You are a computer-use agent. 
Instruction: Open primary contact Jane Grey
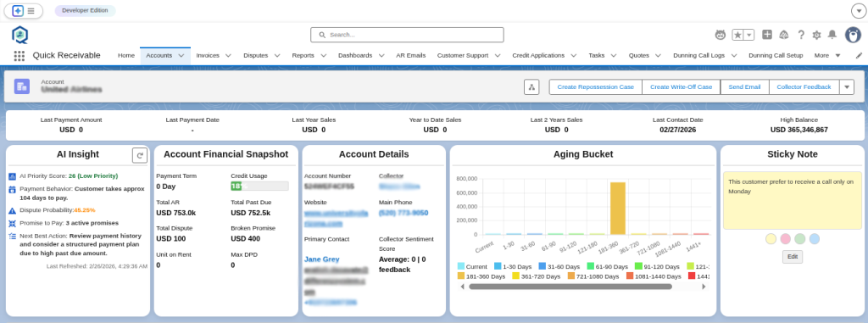coord(321,259)
